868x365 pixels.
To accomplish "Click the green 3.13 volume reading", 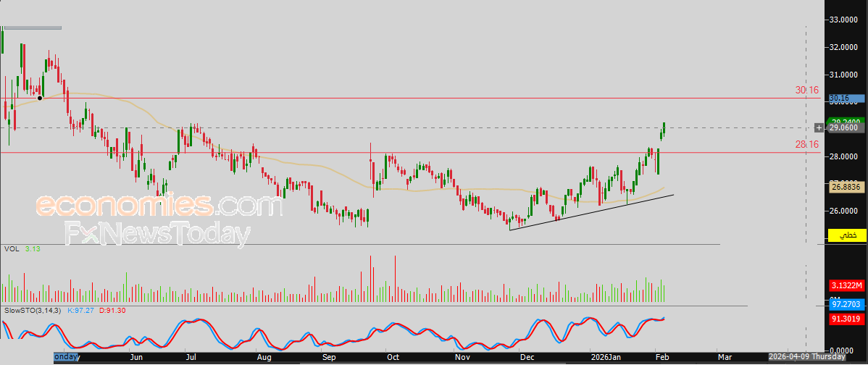I will point(33,249).
